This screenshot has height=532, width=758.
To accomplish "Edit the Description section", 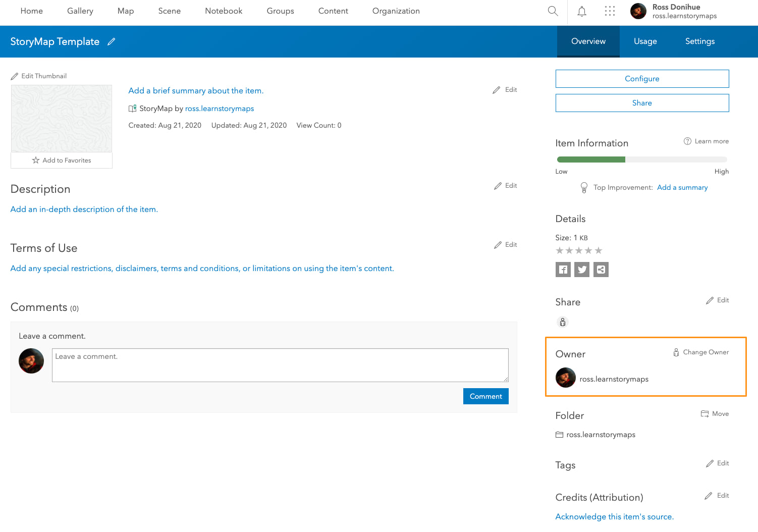I will pos(506,186).
